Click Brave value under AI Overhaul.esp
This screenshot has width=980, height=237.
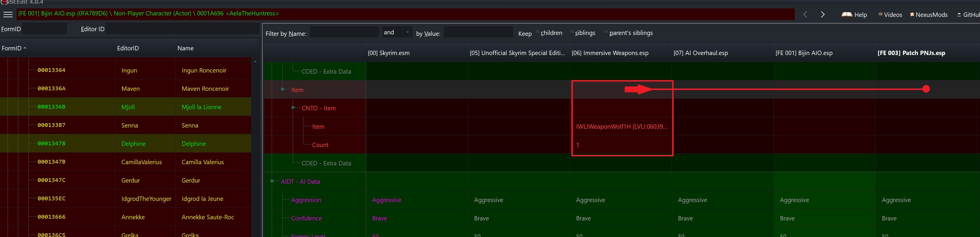pyautogui.click(x=685, y=218)
